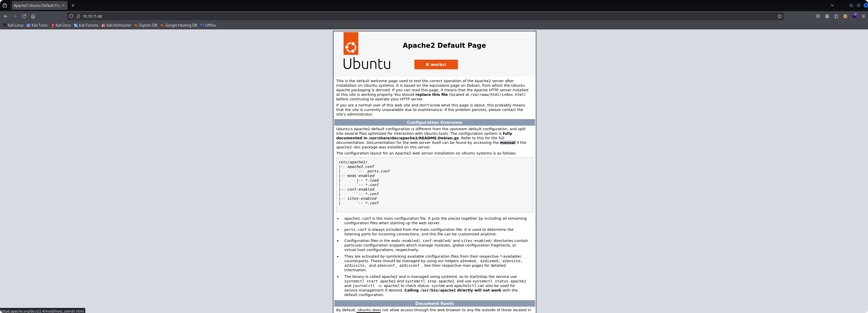Open new tab with plus button
Image resolution: width=868 pixels, height=313 pixels.
point(73,5)
